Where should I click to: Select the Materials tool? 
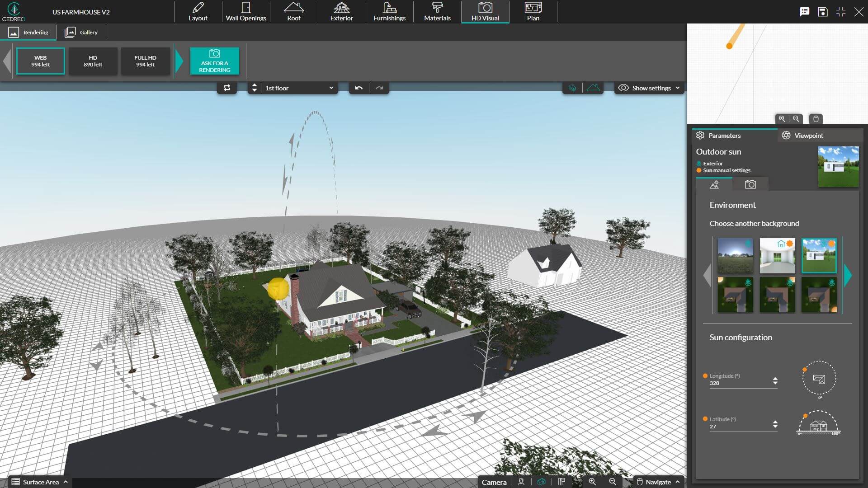(438, 11)
